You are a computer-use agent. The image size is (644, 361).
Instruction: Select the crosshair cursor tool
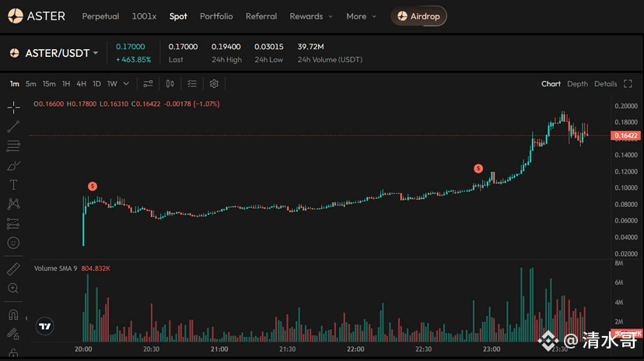click(13, 107)
